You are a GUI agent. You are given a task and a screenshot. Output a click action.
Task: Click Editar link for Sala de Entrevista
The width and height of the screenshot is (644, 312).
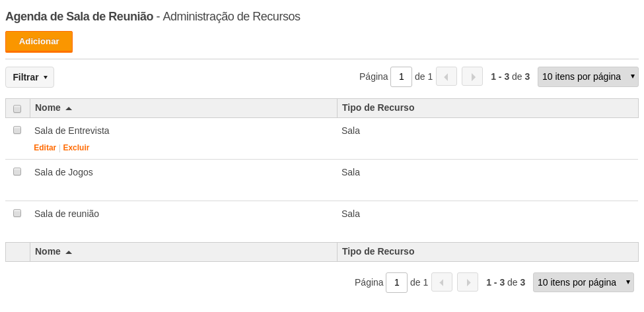pos(45,148)
